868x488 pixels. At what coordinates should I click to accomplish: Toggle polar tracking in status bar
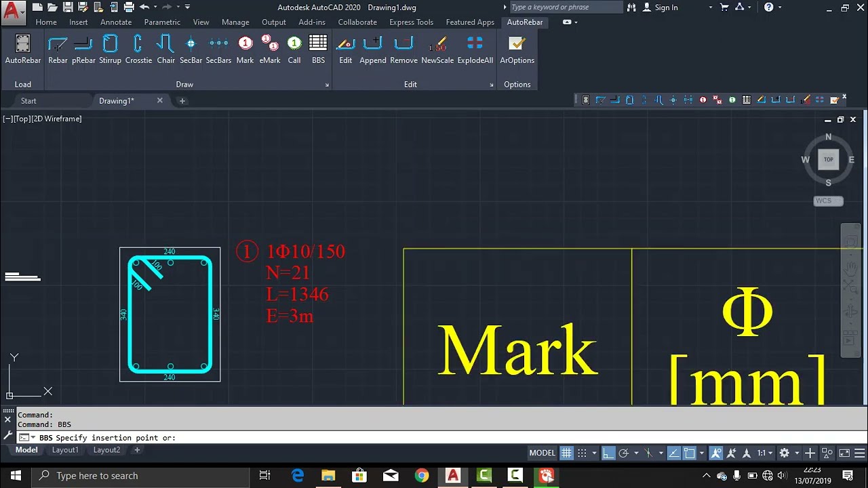pos(623,453)
